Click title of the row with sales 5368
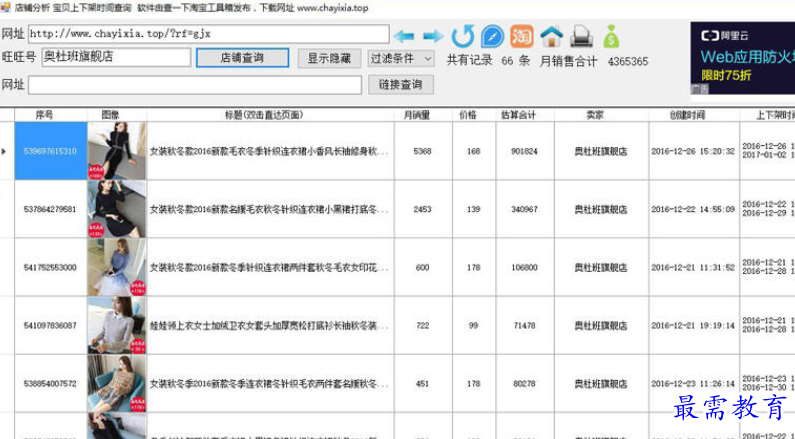The height and width of the screenshot is (439, 795). coord(269,151)
